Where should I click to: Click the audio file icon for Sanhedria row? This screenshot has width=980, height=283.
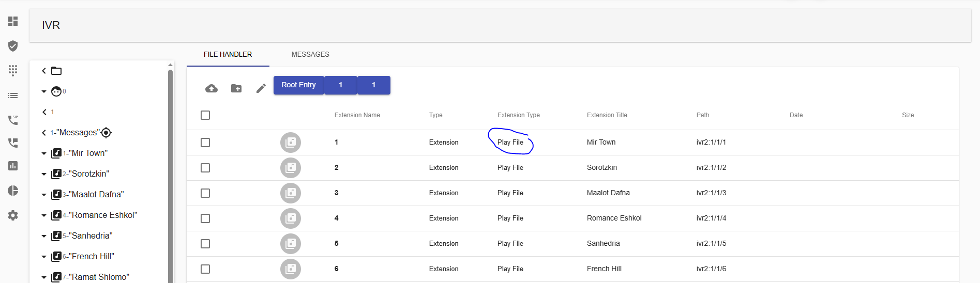click(x=291, y=243)
